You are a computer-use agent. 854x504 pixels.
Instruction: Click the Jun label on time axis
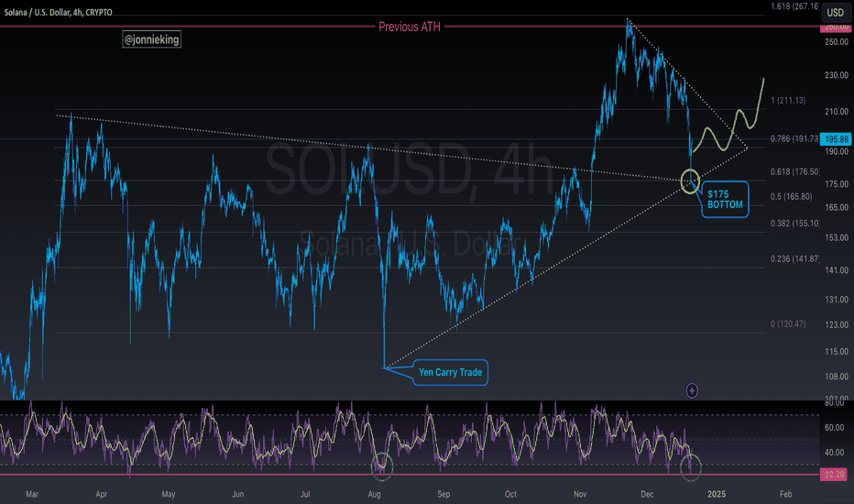coord(237,494)
